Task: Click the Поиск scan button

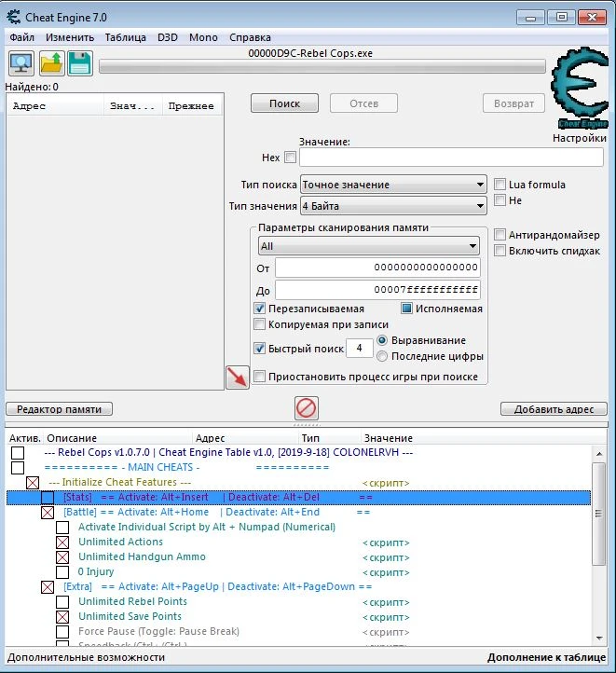Action: 284,103
